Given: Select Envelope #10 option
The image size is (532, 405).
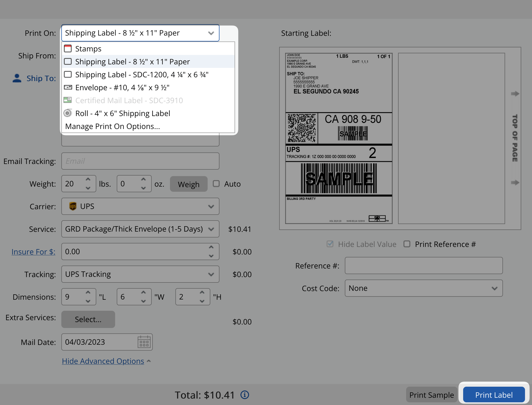Looking at the screenshot, I should [x=148, y=87].
